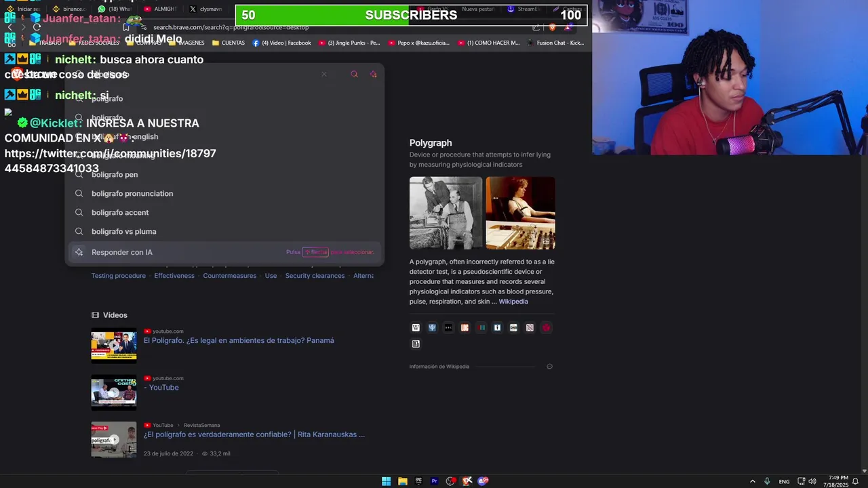
Task: Click the infobox feedback speech bubble icon
Action: click(549, 367)
